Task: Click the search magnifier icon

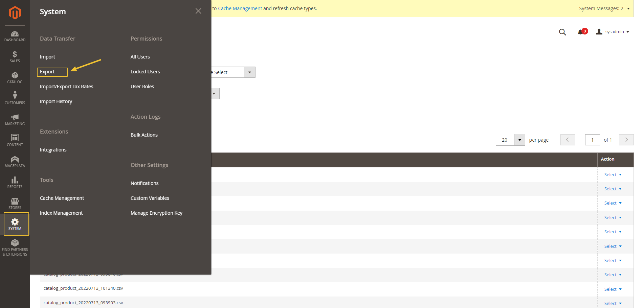Action: click(x=562, y=32)
